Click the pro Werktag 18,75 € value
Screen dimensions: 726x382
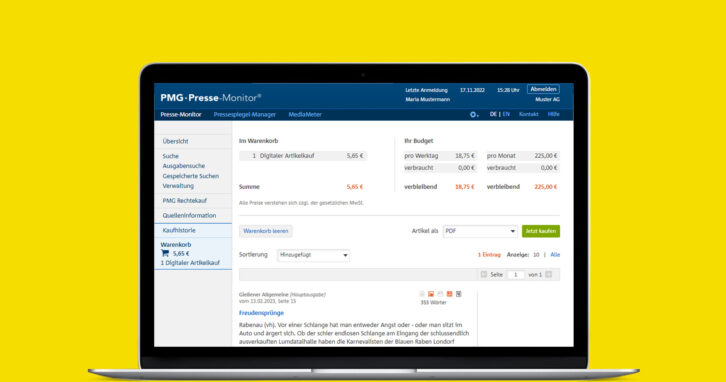click(x=464, y=156)
